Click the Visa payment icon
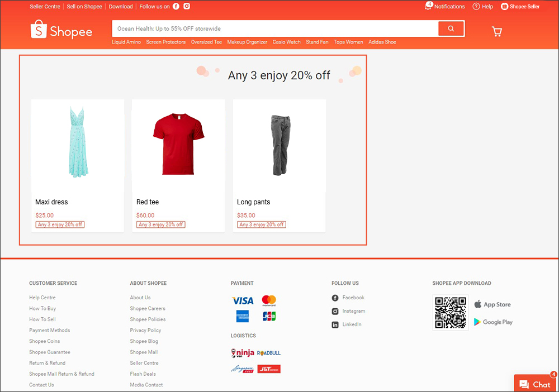 (x=242, y=300)
